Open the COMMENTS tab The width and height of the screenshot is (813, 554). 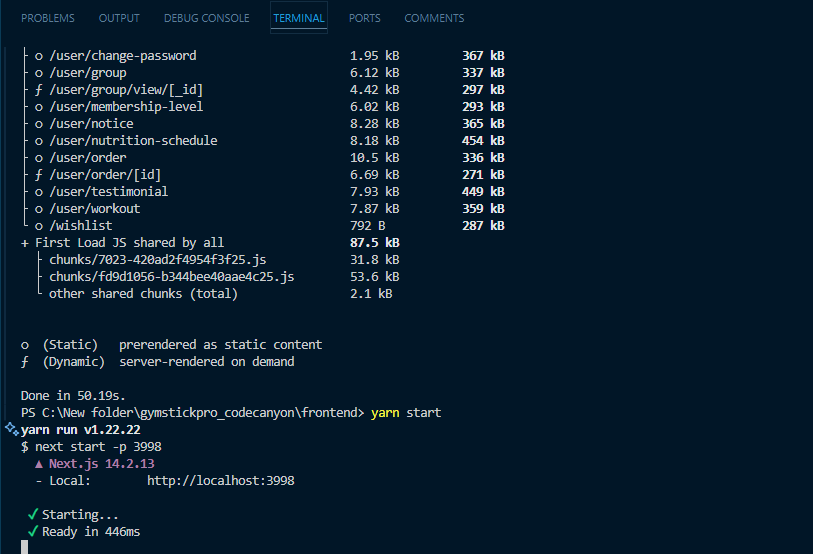434,18
